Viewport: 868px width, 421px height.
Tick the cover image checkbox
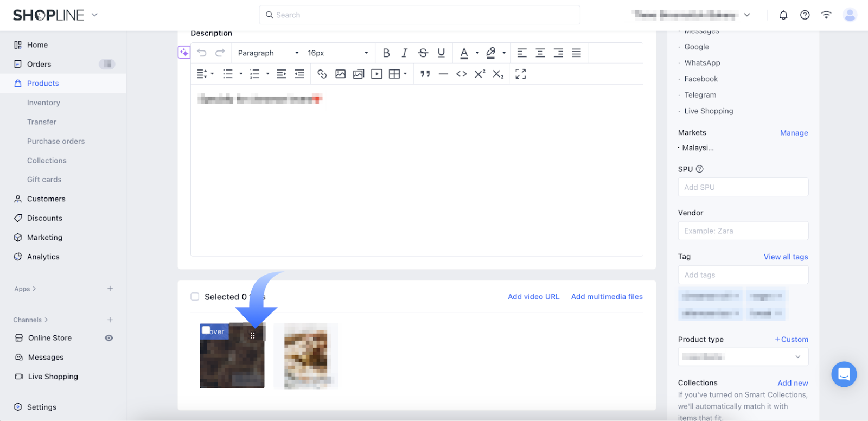point(206,330)
